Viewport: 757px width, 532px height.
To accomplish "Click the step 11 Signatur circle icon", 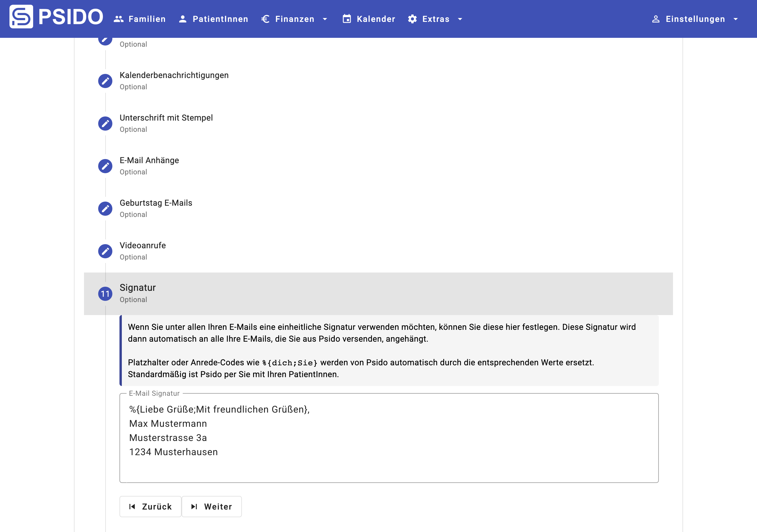I will [105, 293].
